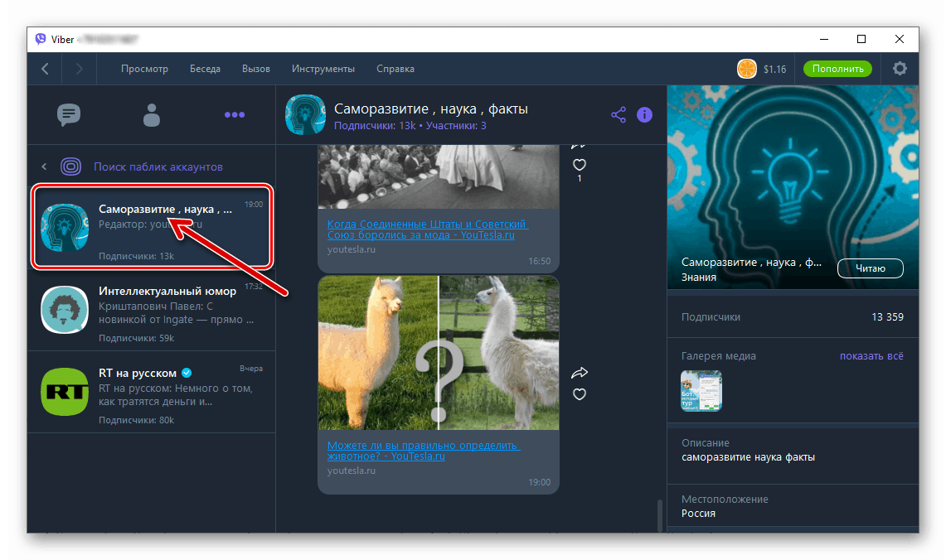Open community details with the info icon
Viewport: 946px width, 560px height.
pyautogui.click(x=645, y=115)
